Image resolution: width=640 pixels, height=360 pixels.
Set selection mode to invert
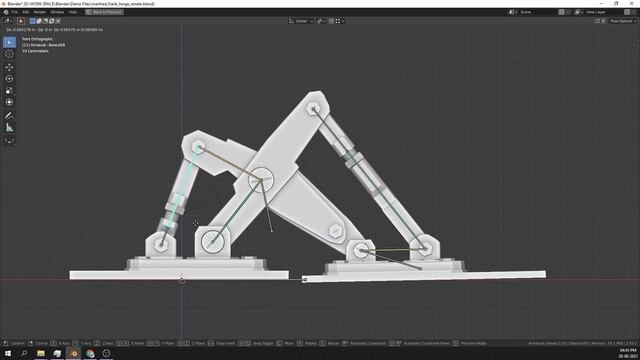tap(51, 21)
